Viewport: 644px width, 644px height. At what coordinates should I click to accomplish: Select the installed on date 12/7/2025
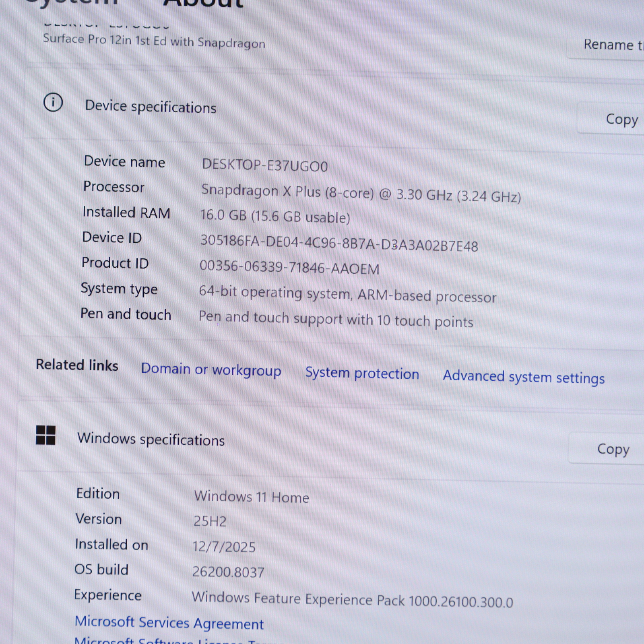click(224, 547)
